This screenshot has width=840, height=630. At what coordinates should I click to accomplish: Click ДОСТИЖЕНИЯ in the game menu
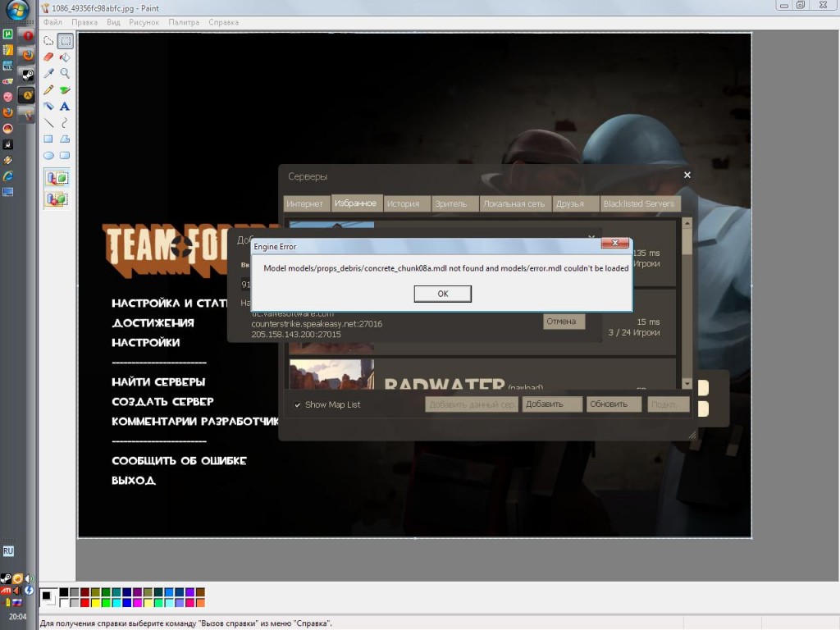tap(153, 323)
